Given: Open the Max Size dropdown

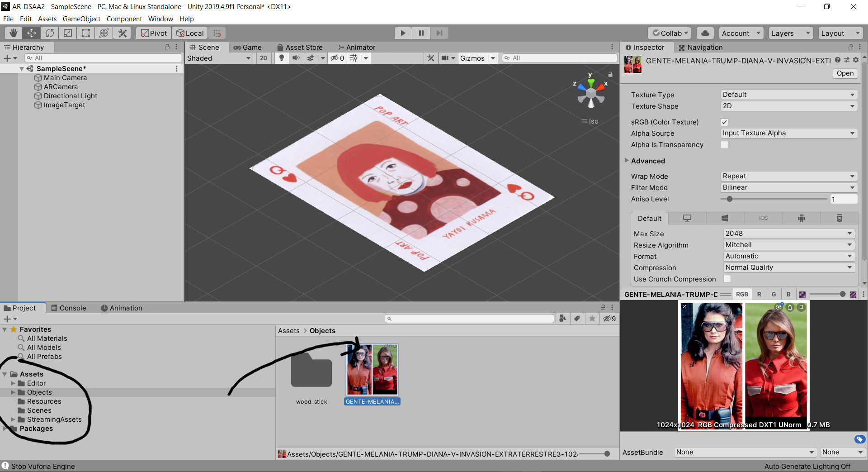Looking at the screenshot, I should 788,234.
